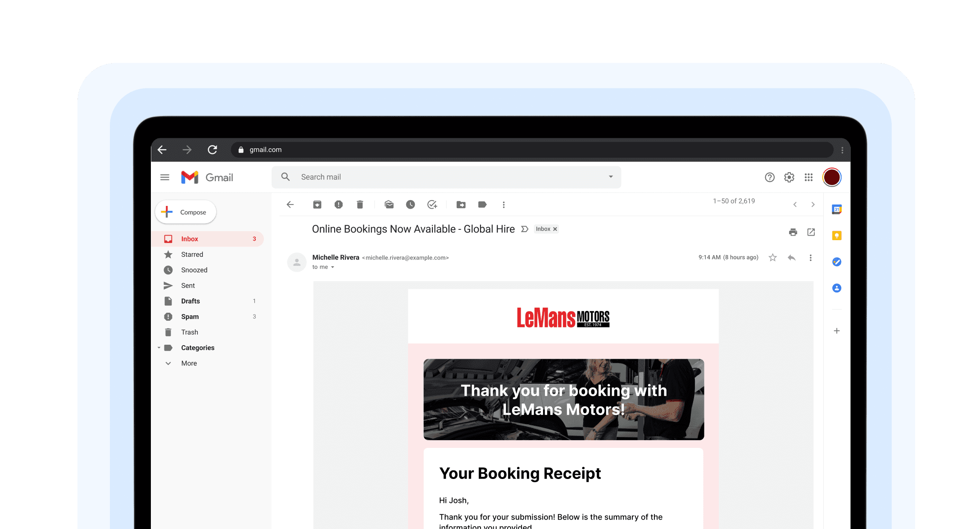Go to the Spam folder
The width and height of the screenshot is (980, 529).
pos(190,317)
